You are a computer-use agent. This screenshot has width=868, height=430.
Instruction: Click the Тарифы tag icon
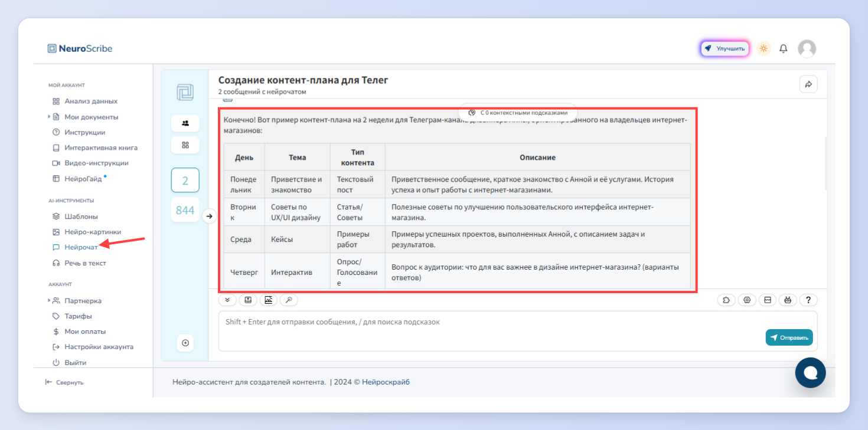pyautogui.click(x=56, y=316)
